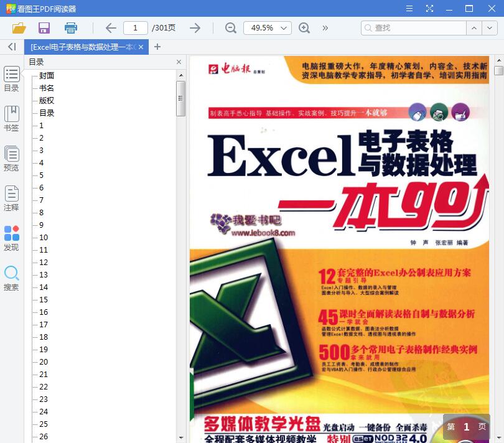
Task: Open the 预览 thumbnails sidebar panel
Action: 12,159
